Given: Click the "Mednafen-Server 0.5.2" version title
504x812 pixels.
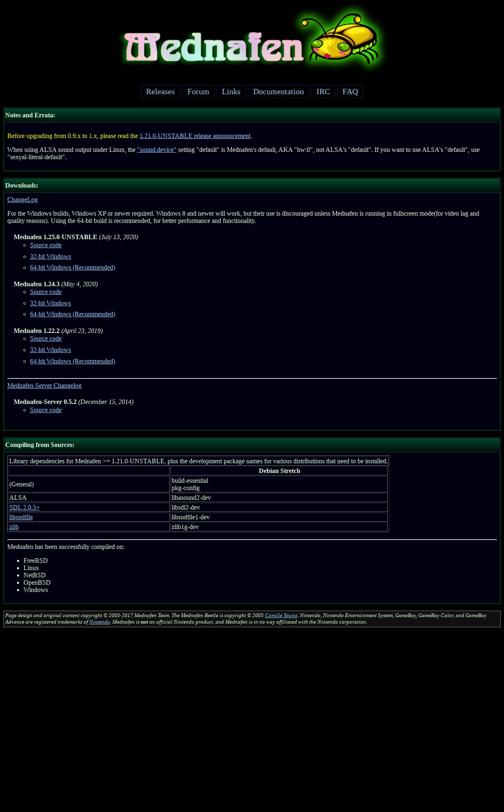Looking at the screenshot, I should coord(45,402).
